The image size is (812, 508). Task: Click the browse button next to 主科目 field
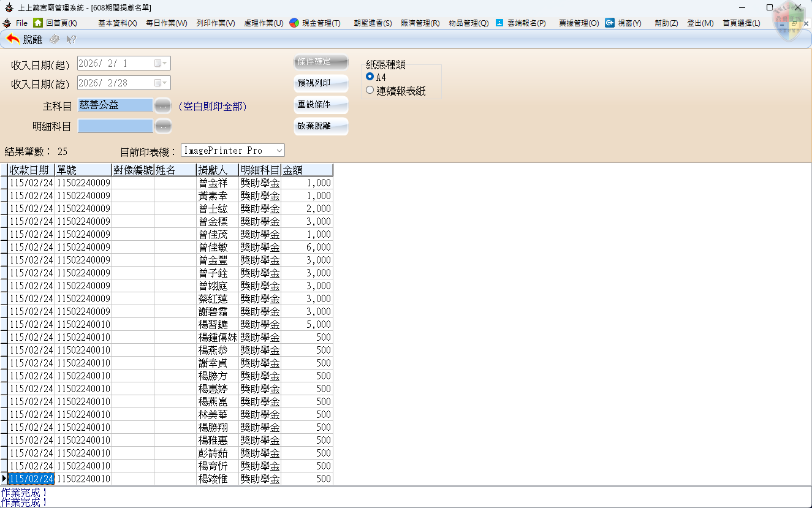tap(162, 105)
